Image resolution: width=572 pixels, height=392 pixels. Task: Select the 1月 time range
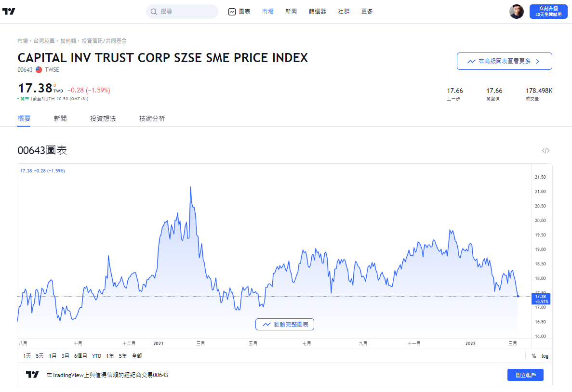coord(53,356)
